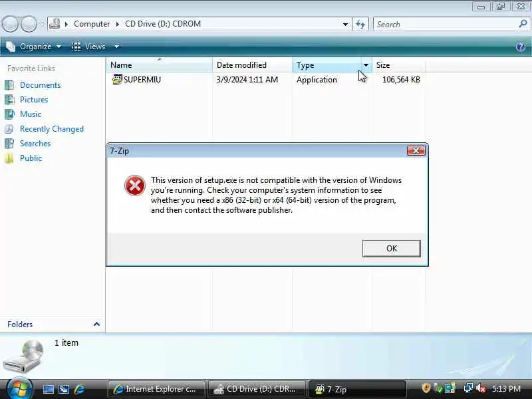Click the search magnifier icon

tap(523, 24)
